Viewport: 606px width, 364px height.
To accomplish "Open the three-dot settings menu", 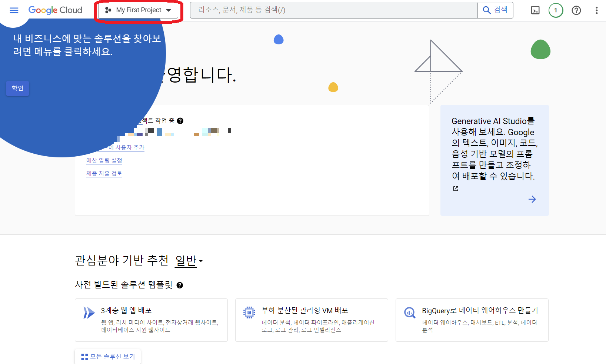I will [596, 10].
